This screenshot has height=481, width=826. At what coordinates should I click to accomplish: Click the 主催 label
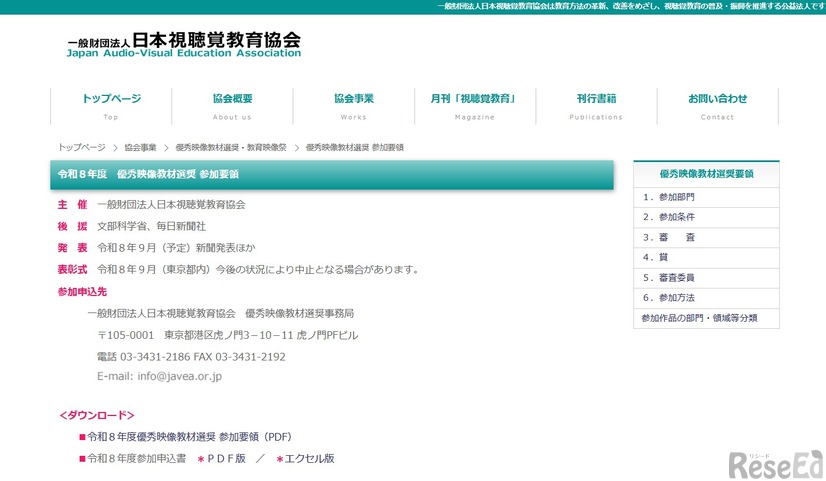click(x=72, y=204)
